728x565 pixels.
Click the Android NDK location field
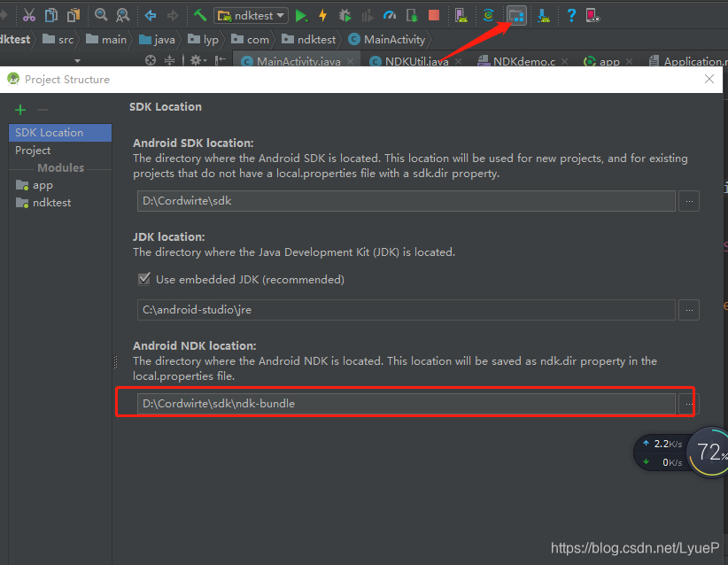click(x=406, y=404)
